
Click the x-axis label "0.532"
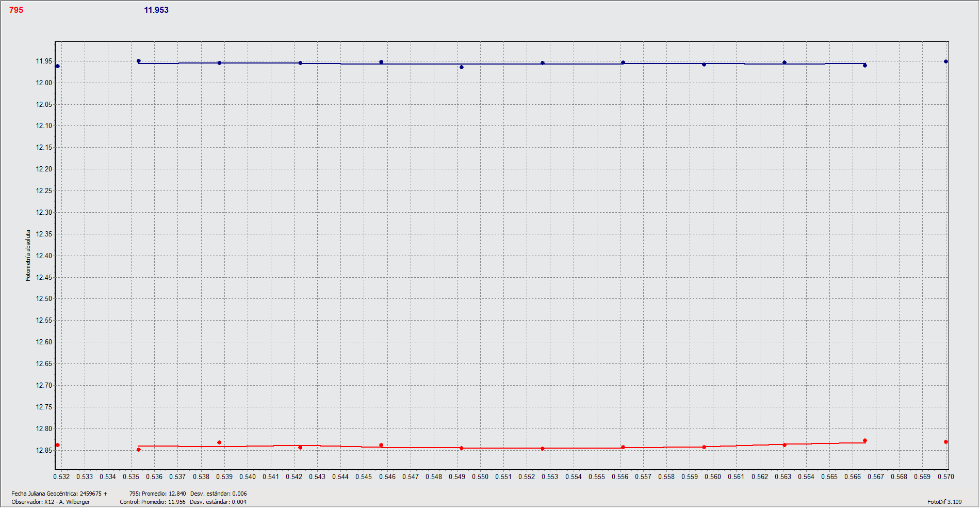point(61,477)
